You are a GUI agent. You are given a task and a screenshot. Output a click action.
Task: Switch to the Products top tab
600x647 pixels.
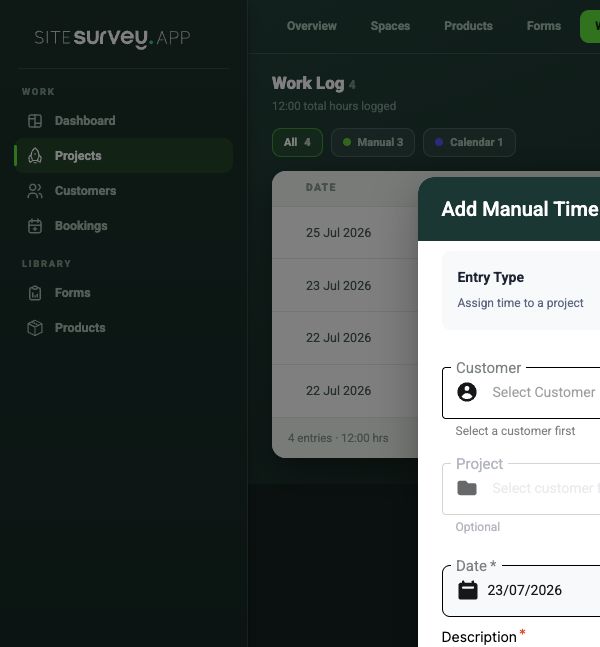point(468,26)
